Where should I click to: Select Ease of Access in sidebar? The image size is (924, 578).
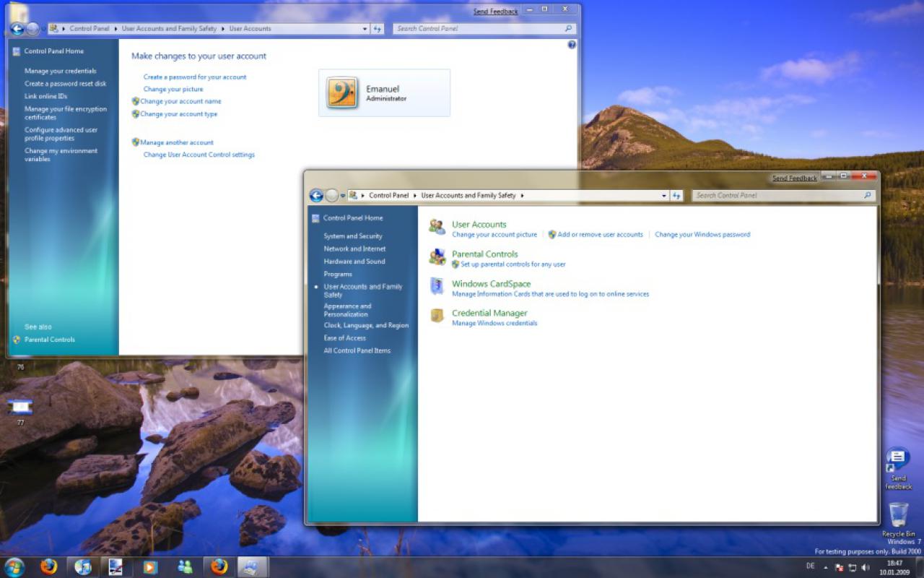[345, 338]
